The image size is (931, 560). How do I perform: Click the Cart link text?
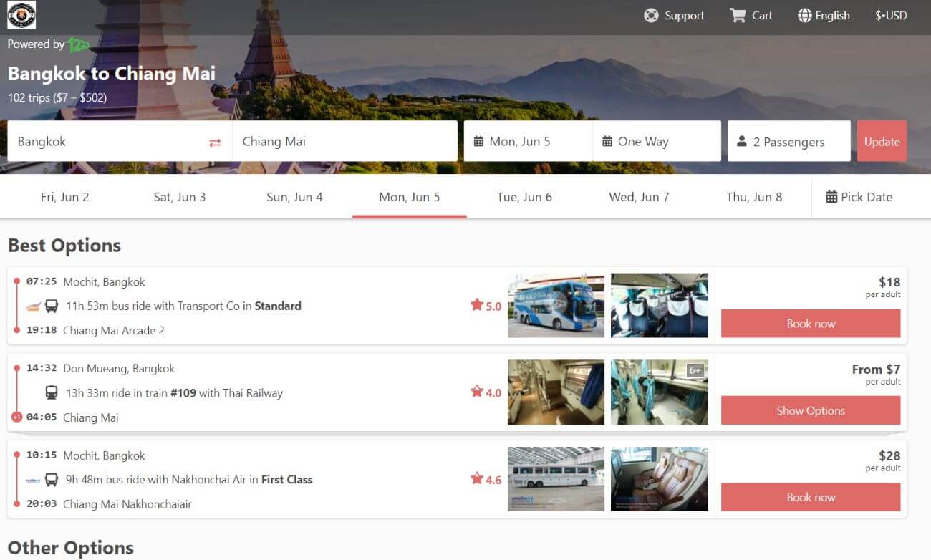[762, 15]
